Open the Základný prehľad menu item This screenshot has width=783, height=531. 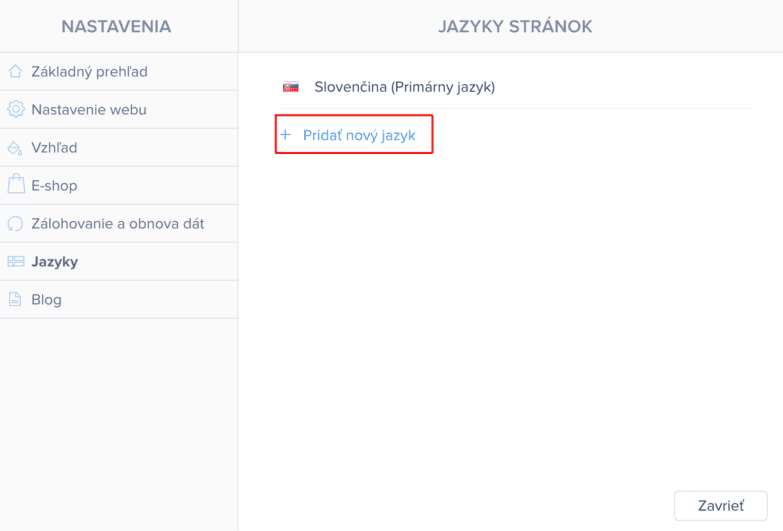click(89, 72)
